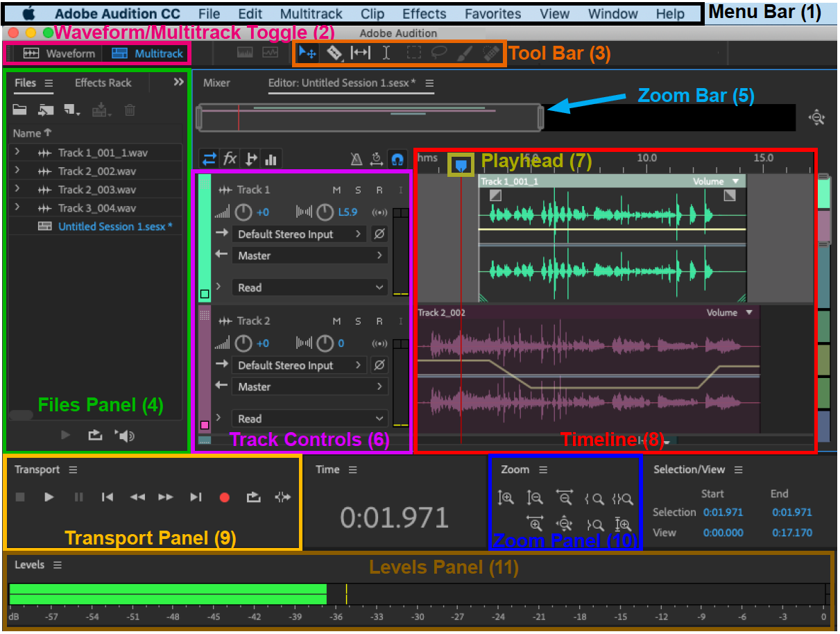Open Track 1 Master output dropdown
The width and height of the screenshot is (840, 634).
[x=309, y=255]
